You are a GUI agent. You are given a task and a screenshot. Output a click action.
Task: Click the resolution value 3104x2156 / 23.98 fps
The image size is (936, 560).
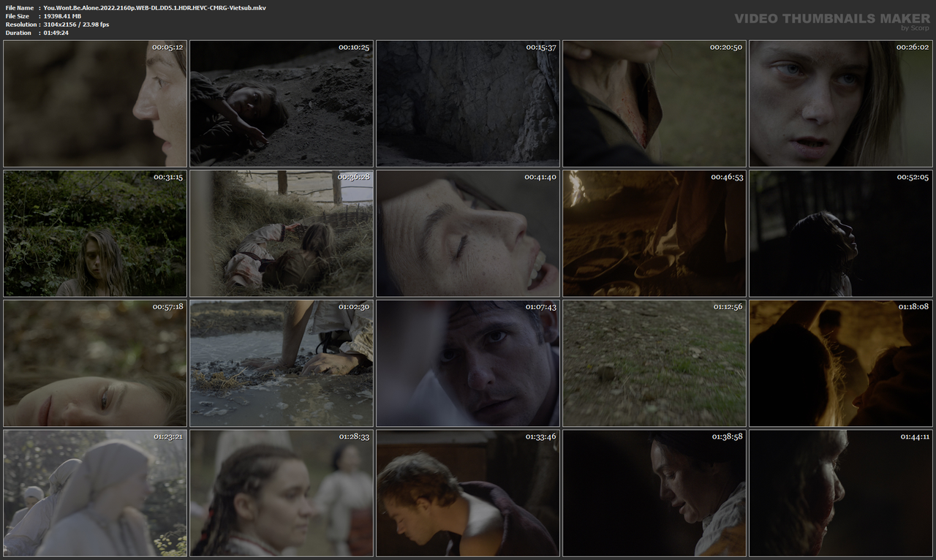76,24
